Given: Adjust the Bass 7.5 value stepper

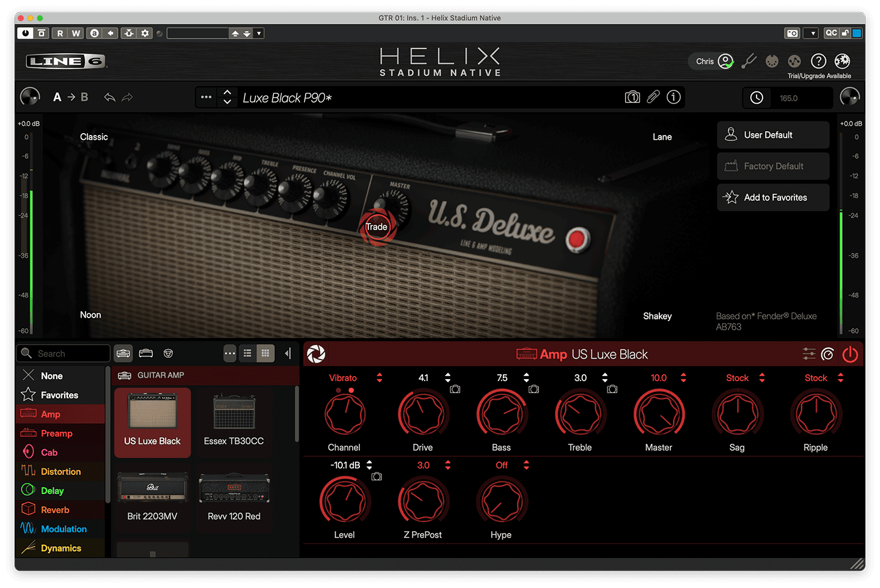Looking at the screenshot, I should (x=527, y=378).
